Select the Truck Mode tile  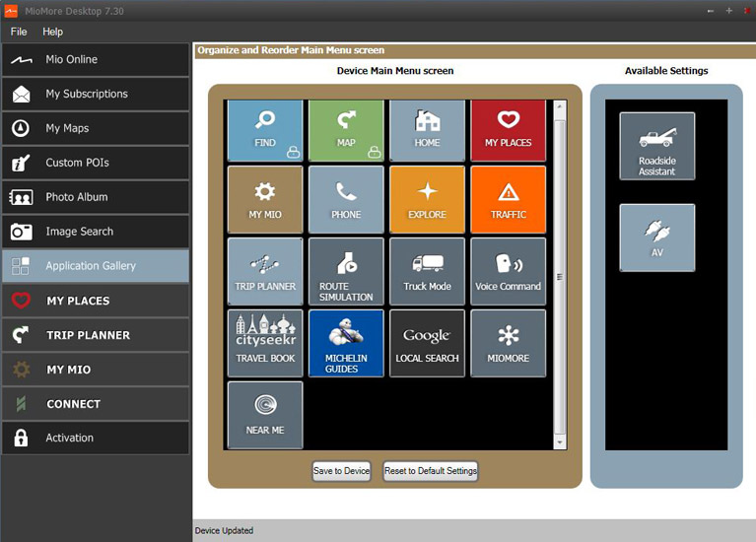tap(427, 271)
